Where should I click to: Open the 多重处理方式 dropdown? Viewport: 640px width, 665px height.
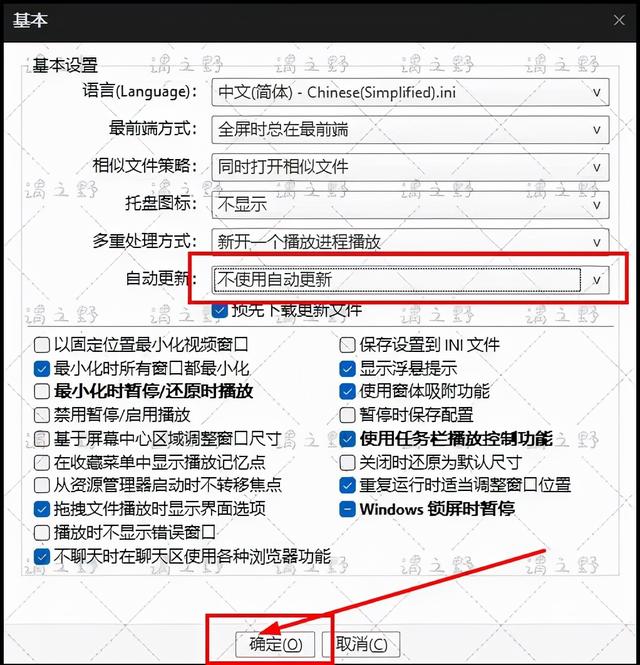click(410, 242)
